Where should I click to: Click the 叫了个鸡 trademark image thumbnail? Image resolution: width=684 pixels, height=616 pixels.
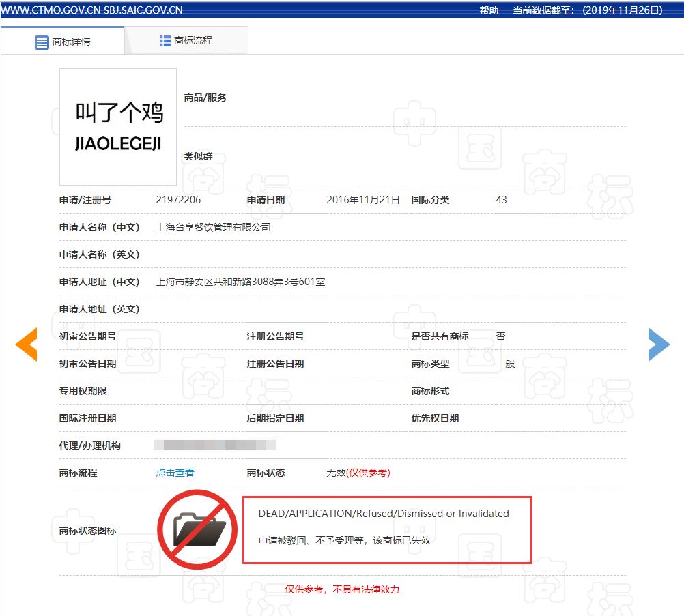(117, 126)
